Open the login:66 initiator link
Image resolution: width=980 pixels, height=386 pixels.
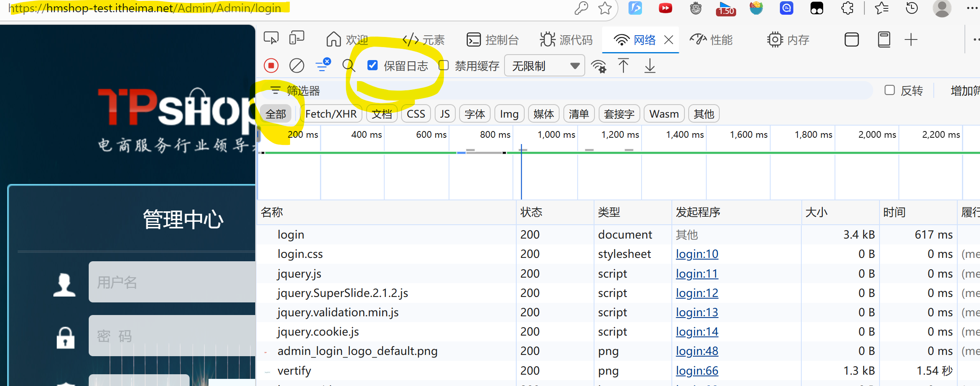tap(697, 370)
